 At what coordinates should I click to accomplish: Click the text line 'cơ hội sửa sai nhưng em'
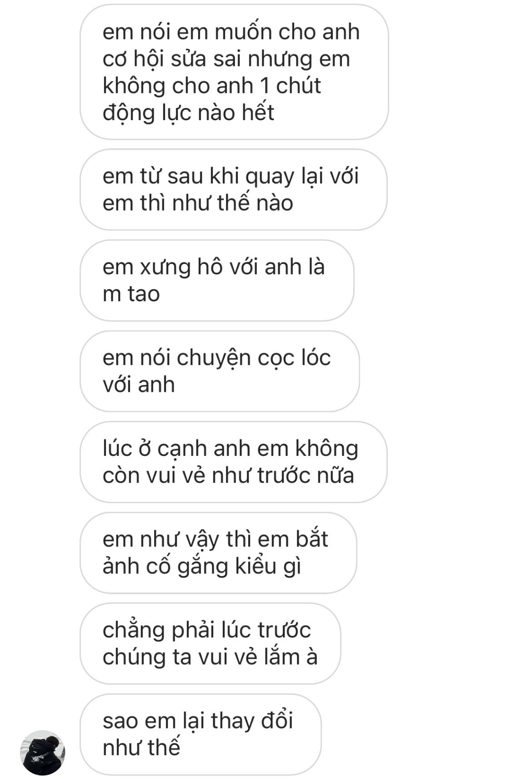click(226, 60)
